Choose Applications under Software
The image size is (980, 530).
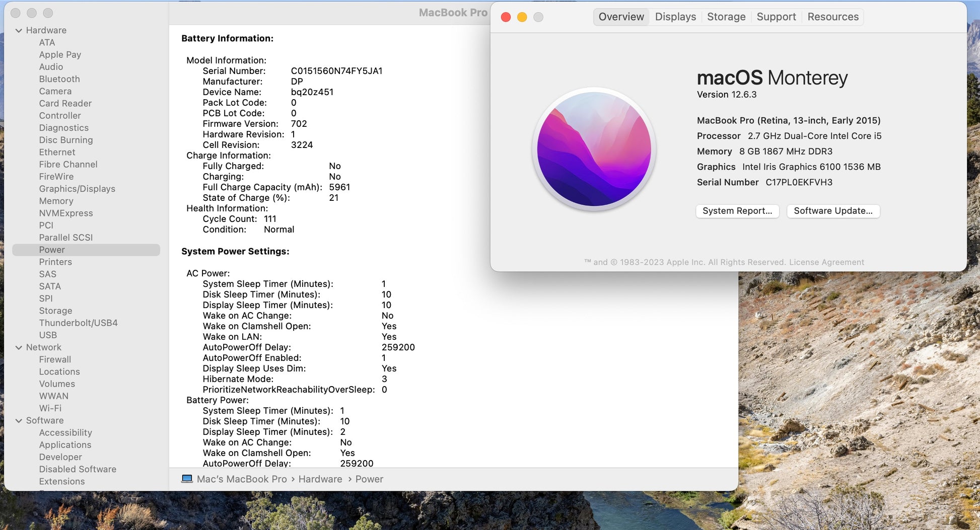pos(65,445)
